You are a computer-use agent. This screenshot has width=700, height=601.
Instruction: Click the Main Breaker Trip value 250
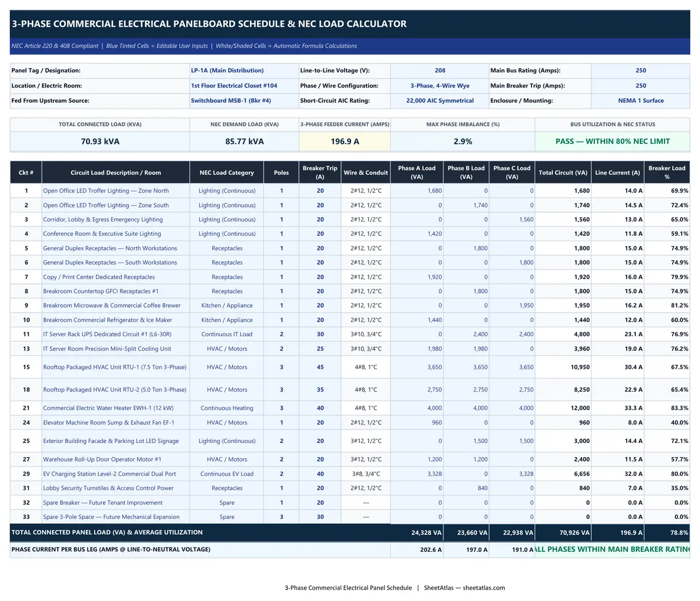click(640, 86)
